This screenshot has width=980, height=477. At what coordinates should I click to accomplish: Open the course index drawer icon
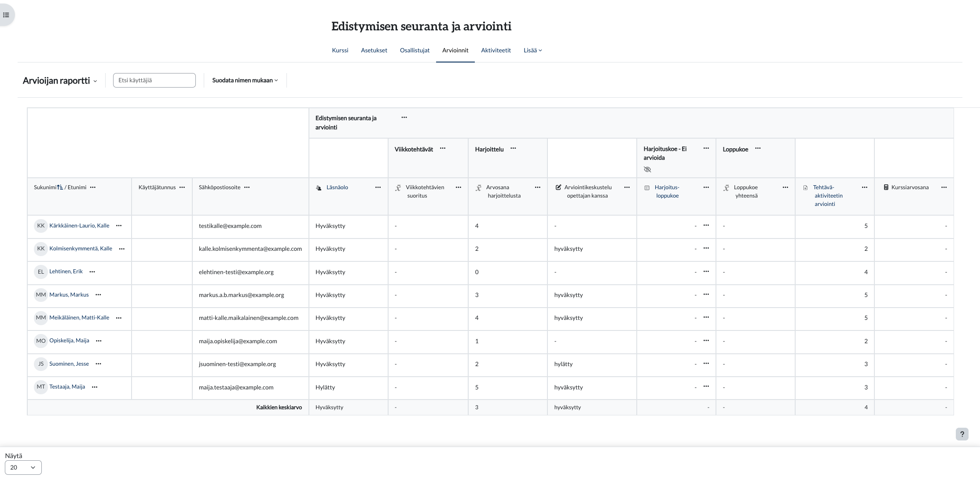(6, 15)
